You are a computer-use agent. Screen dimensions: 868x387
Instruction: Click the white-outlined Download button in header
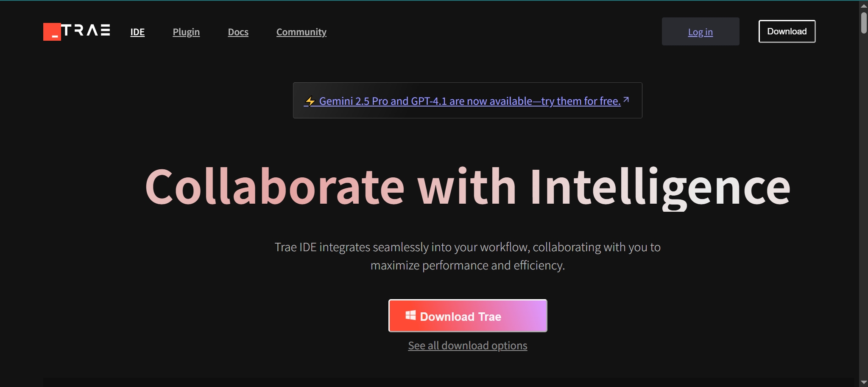pyautogui.click(x=787, y=31)
